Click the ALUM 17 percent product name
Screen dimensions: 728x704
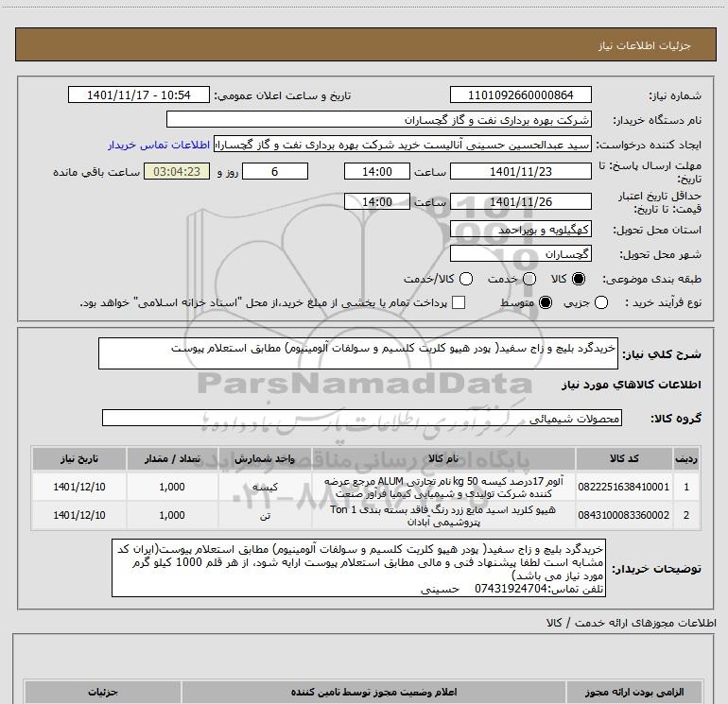[443, 487]
